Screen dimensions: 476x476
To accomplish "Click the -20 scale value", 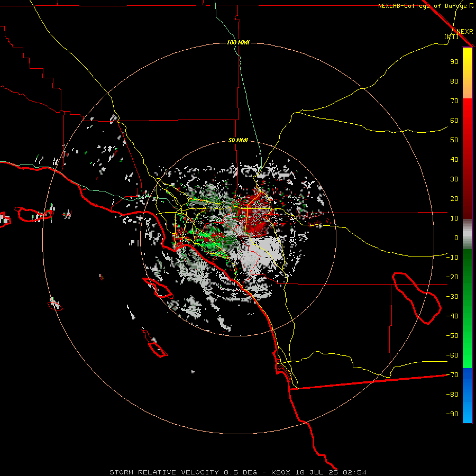I will pyautogui.click(x=452, y=277).
